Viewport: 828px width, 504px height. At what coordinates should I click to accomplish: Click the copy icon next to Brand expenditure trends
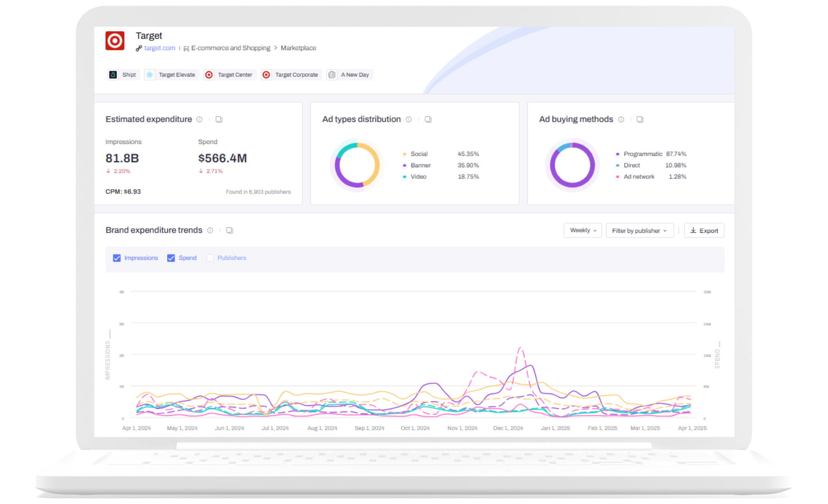tap(229, 230)
